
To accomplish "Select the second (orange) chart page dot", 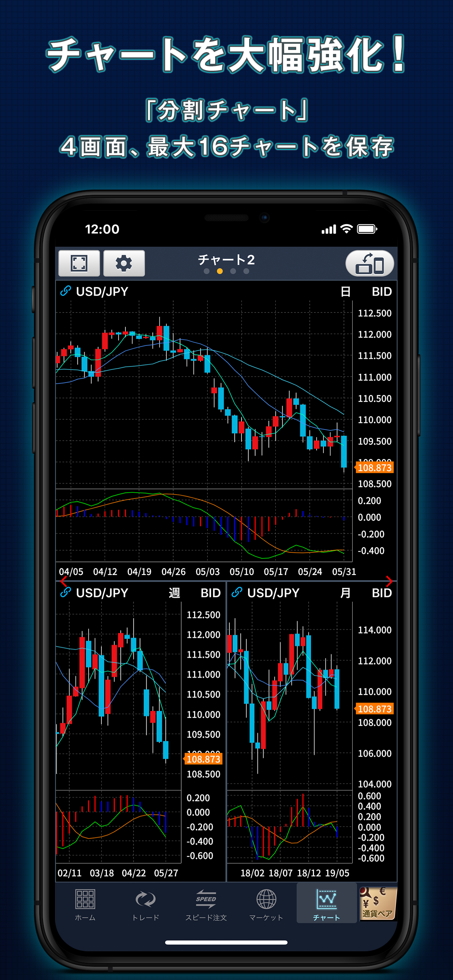I will pos(220,271).
